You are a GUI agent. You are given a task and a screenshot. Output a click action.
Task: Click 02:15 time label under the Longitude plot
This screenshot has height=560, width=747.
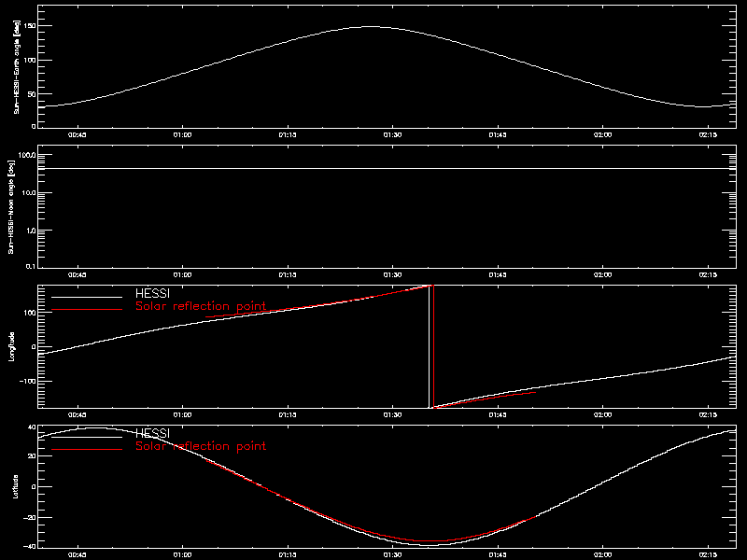708,415
